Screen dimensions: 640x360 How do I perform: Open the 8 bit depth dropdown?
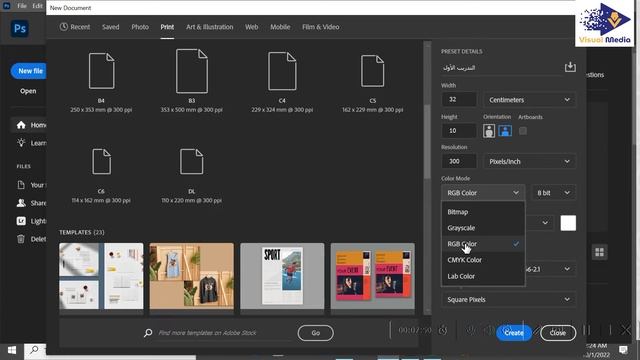tap(553, 193)
